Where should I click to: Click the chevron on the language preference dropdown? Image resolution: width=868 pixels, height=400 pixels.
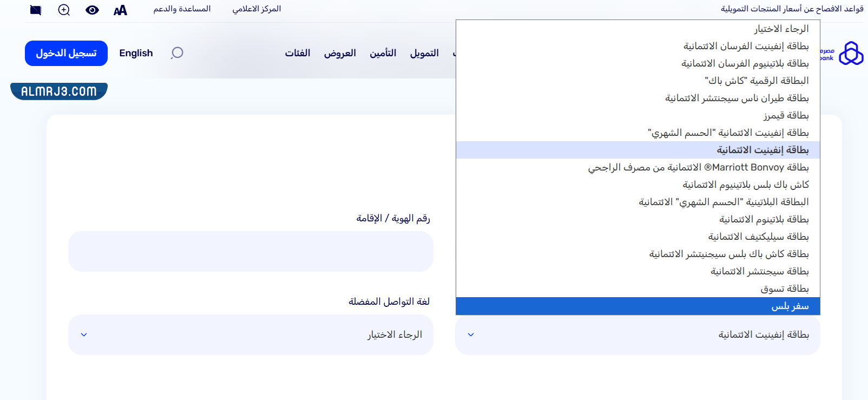click(x=83, y=335)
